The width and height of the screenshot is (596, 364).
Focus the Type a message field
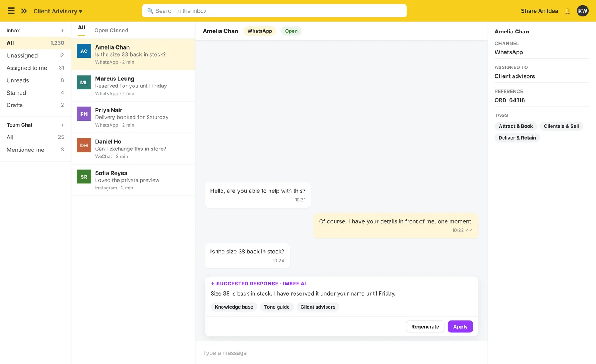pos(341,353)
